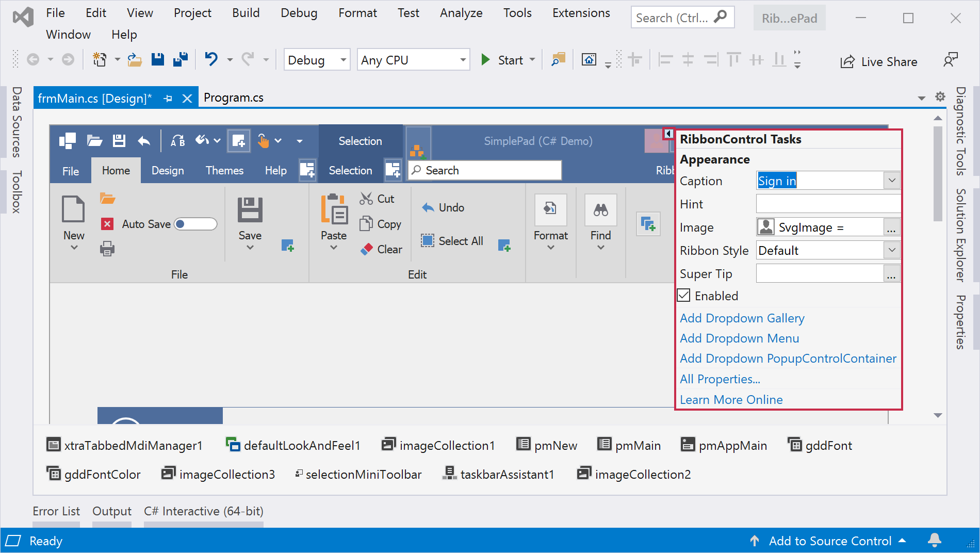This screenshot has width=980, height=553.
Task: Uncheck the Enabled checkbox
Action: click(684, 296)
